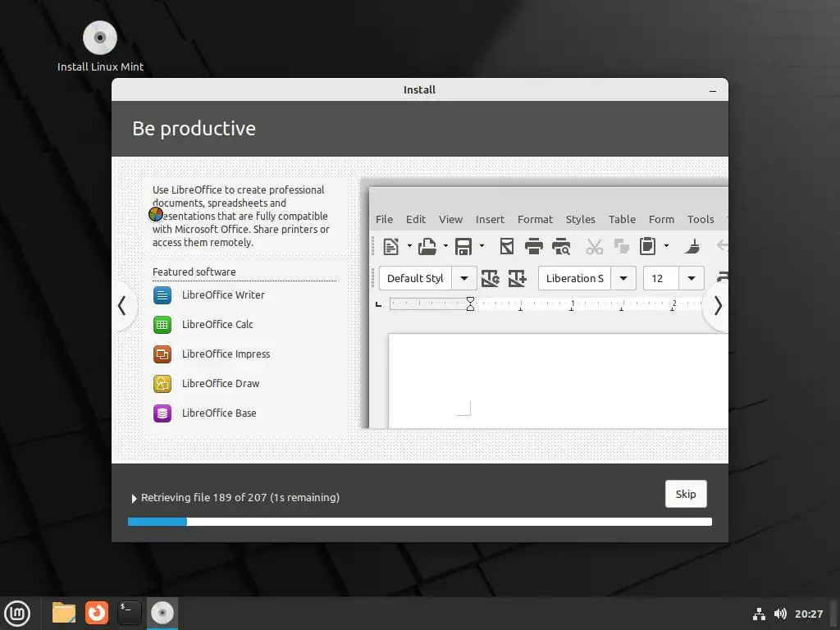840x630 pixels.
Task: Click the Cut scissors icon
Action: click(x=594, y=246)
